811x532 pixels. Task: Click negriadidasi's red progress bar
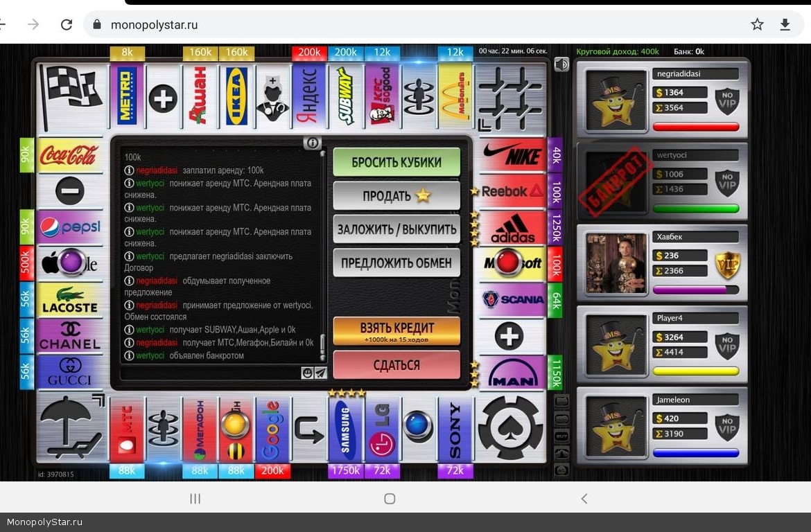click(696, 127)
